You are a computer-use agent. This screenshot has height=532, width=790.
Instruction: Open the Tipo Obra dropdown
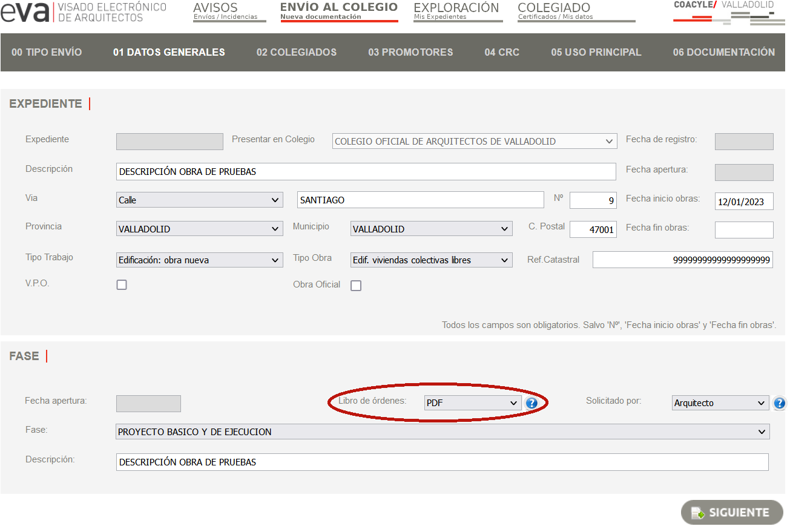coord(431,260)
